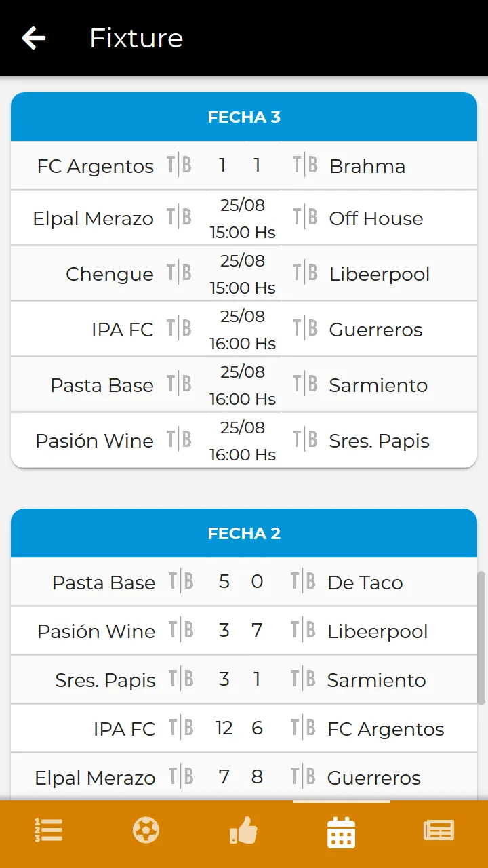Open the standings list icon in bottom bar

coord(49,830)
